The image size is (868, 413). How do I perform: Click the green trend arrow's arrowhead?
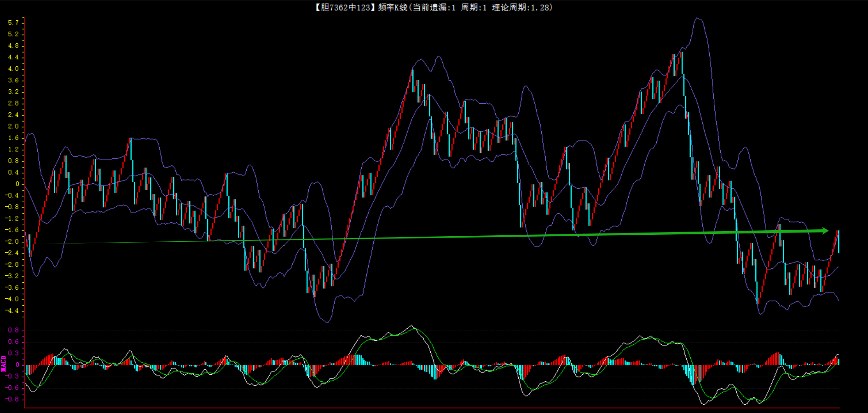(x=825, y=231)
